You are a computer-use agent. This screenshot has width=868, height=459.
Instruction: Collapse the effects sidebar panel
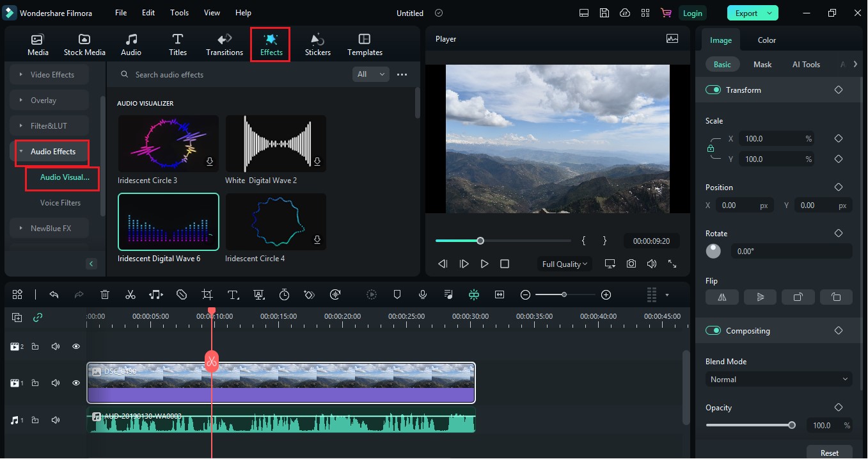click(x=91, y=263)
